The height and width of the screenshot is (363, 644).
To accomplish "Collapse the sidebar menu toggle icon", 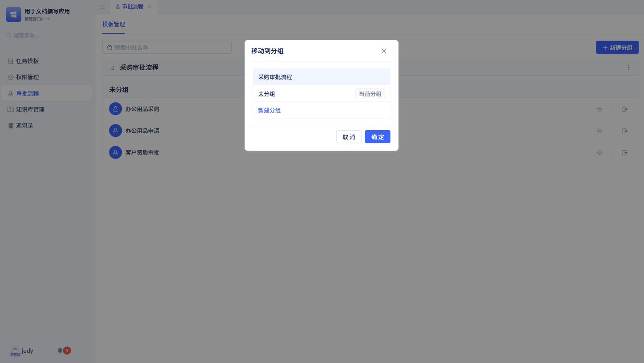I will 102,7.
